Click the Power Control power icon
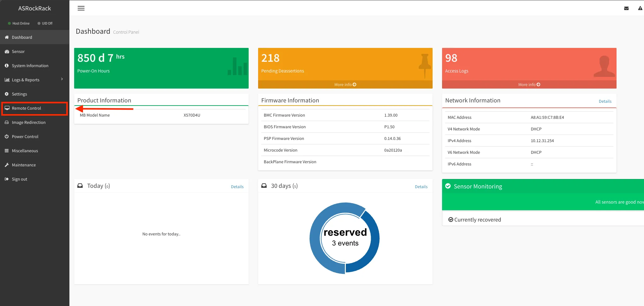The height and width of the screenshot is (306, 644). coord(7,136)
